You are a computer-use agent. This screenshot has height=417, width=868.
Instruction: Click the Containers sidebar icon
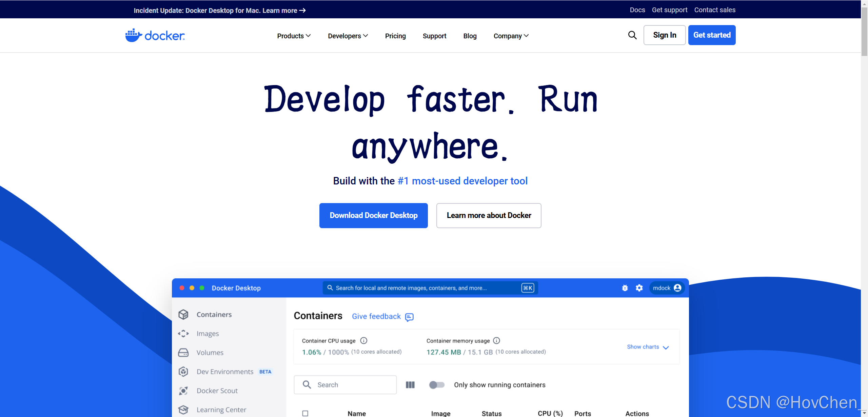tap(183, 315)
